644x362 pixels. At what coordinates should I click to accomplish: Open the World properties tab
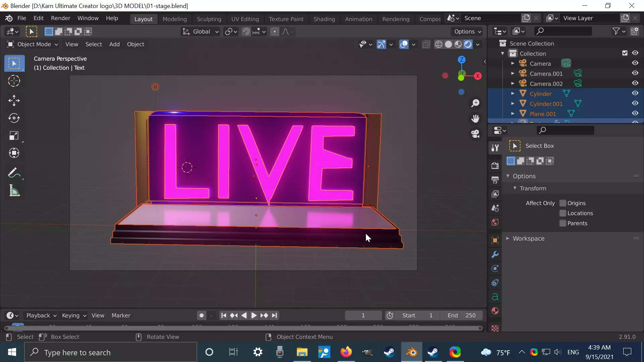[495, 223]
